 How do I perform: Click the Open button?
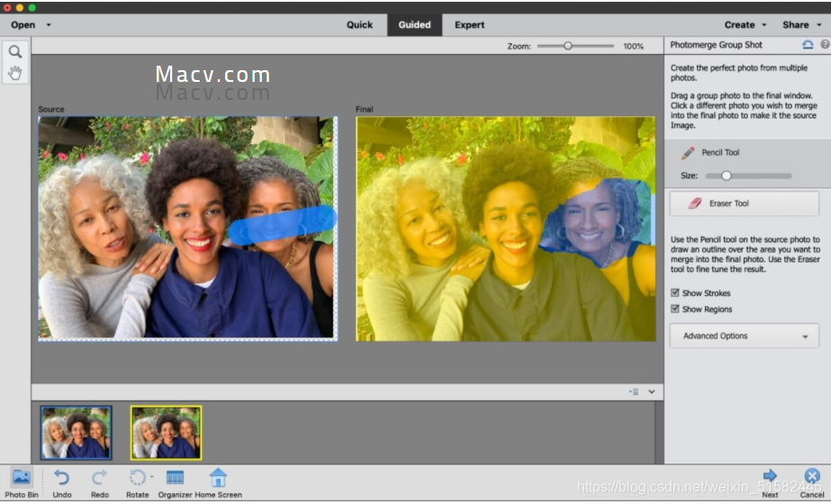point(23,25)
